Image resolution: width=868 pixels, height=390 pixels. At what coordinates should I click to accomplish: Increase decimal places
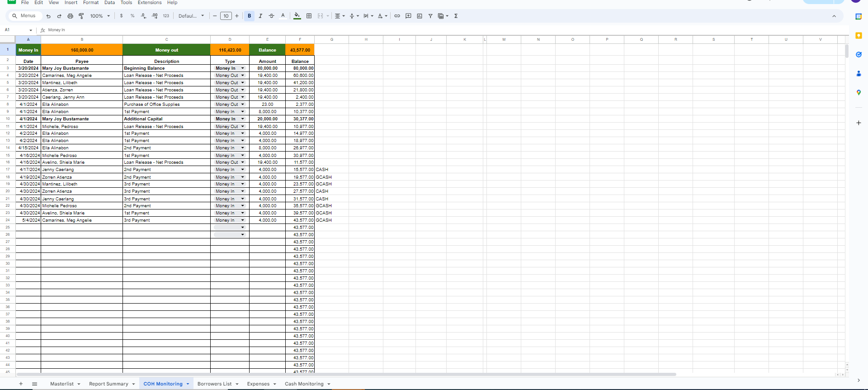click(155, 16)
